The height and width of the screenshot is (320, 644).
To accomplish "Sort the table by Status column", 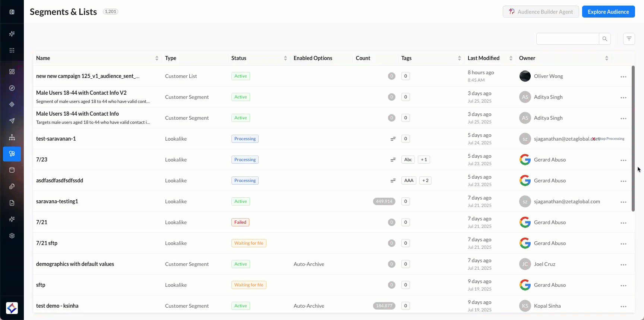I will click(x=285, y=58).
